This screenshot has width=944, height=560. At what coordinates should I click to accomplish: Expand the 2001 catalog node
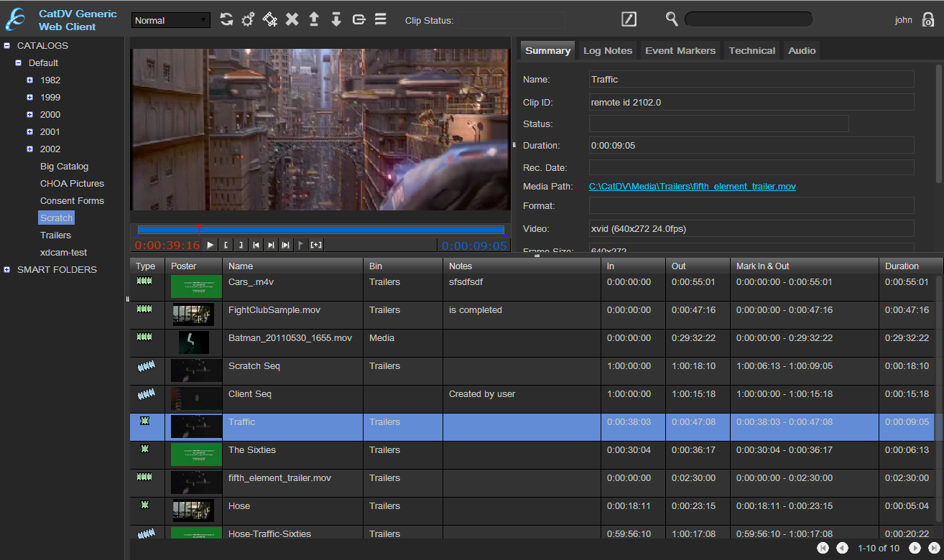click(29, 131)
